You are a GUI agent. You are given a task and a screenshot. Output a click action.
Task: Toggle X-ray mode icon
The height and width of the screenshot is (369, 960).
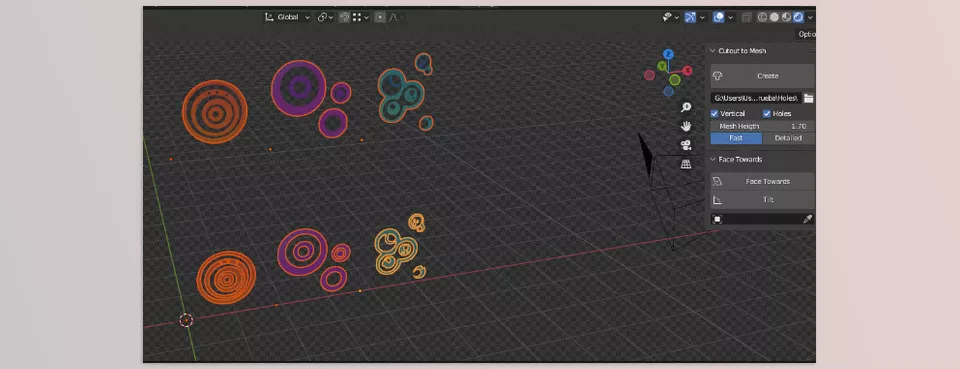pyautogui.click(x=746, y=17)
